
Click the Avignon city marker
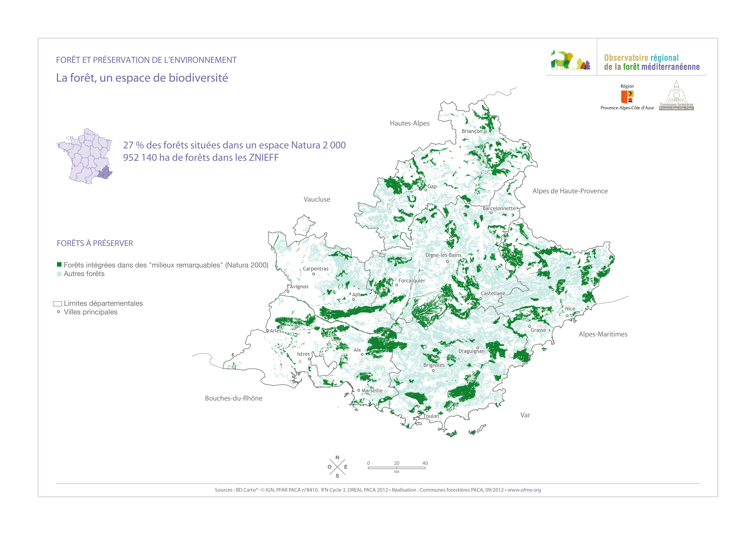coord(288,291)
